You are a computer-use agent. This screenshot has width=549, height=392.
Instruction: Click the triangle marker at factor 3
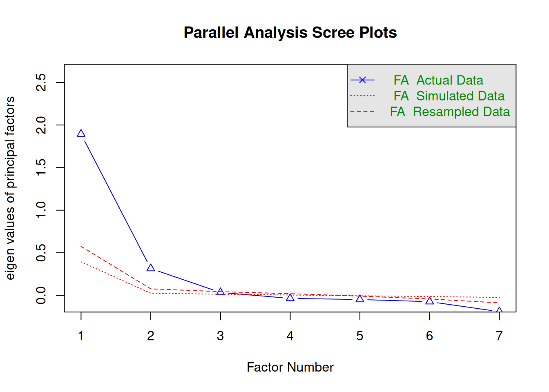tap(221, 292)
